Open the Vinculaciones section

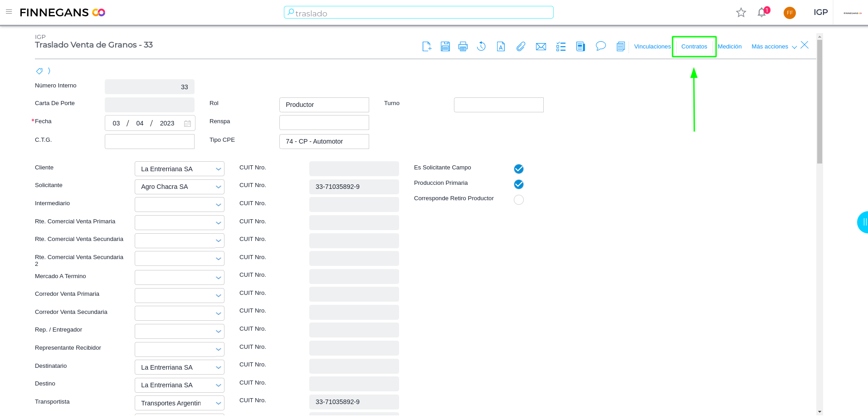[652, 47]
